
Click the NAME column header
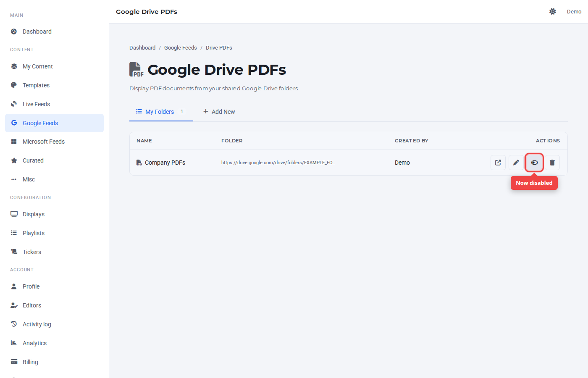click(x=144, y=141)
